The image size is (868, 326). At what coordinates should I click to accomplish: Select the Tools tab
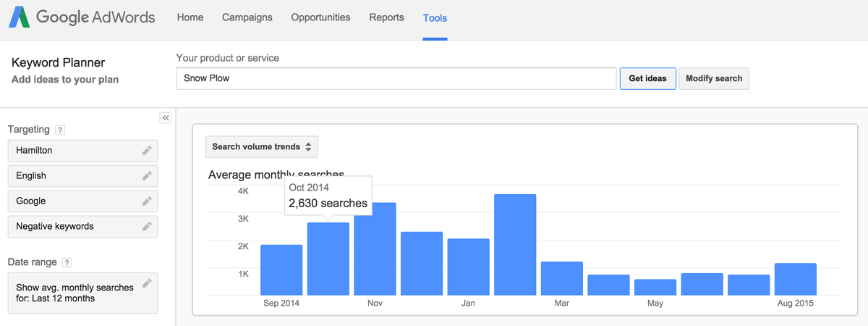pos(435,18)
